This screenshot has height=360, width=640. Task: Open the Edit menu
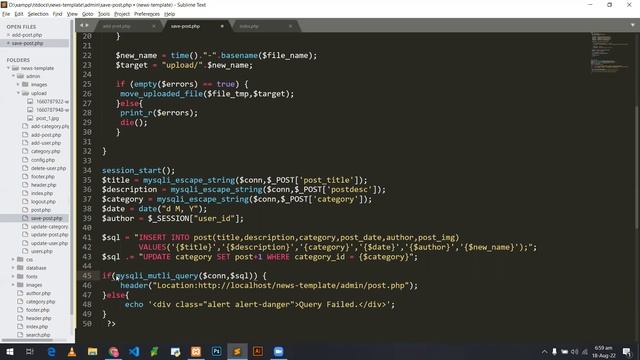click(x=19, y=14)
